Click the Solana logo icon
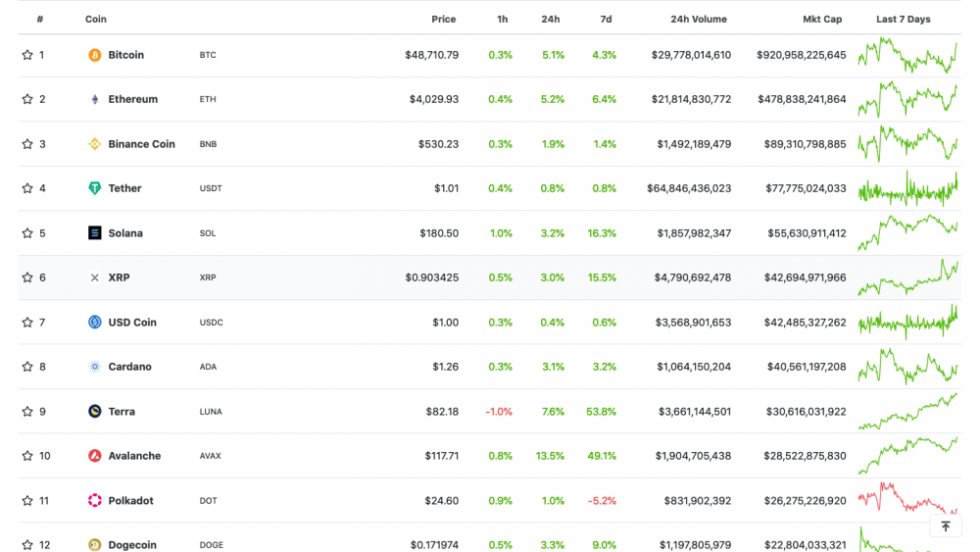 95,233
